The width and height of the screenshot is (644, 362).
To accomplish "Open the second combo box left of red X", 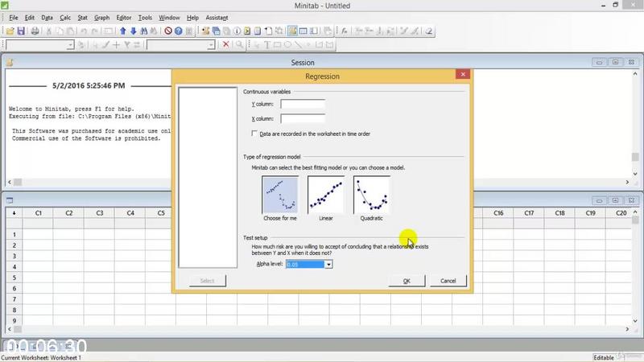I will (x=180, y=45).
